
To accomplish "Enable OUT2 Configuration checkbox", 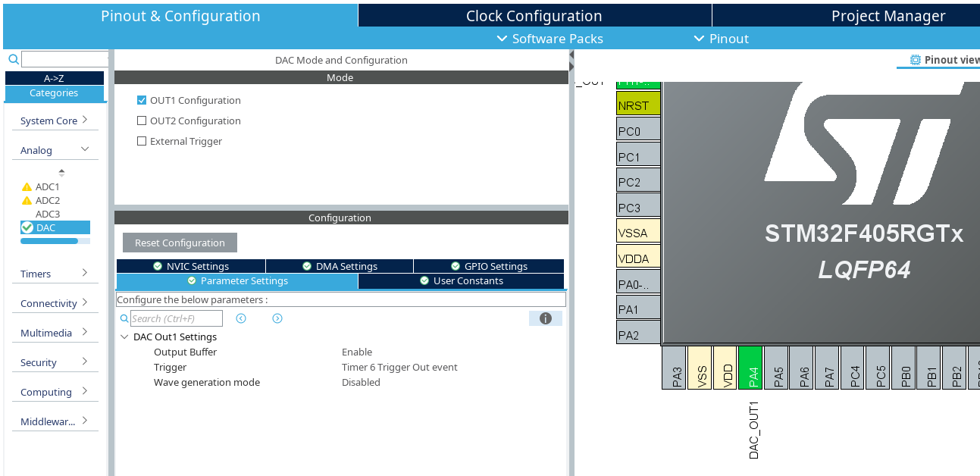I will (x=142, y=121).
